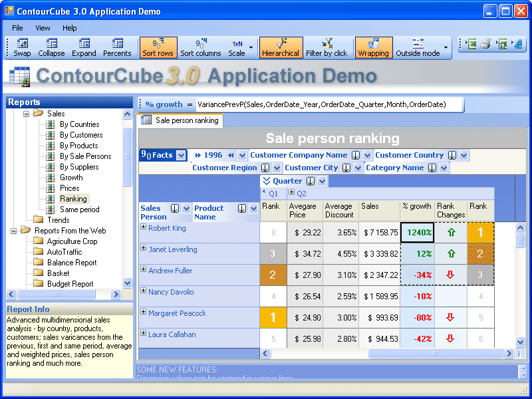Toggle the Wrapping button

374,47
